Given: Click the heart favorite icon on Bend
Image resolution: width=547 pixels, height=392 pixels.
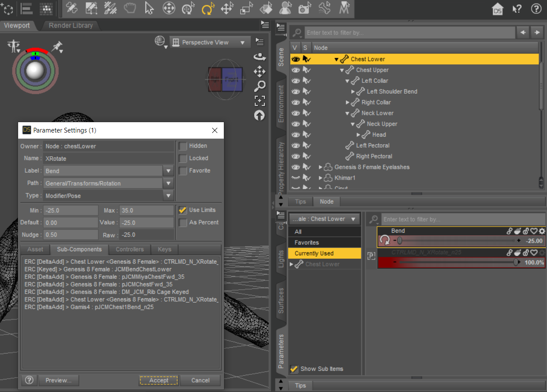Looking at the screenshot, I should (534, 231).
